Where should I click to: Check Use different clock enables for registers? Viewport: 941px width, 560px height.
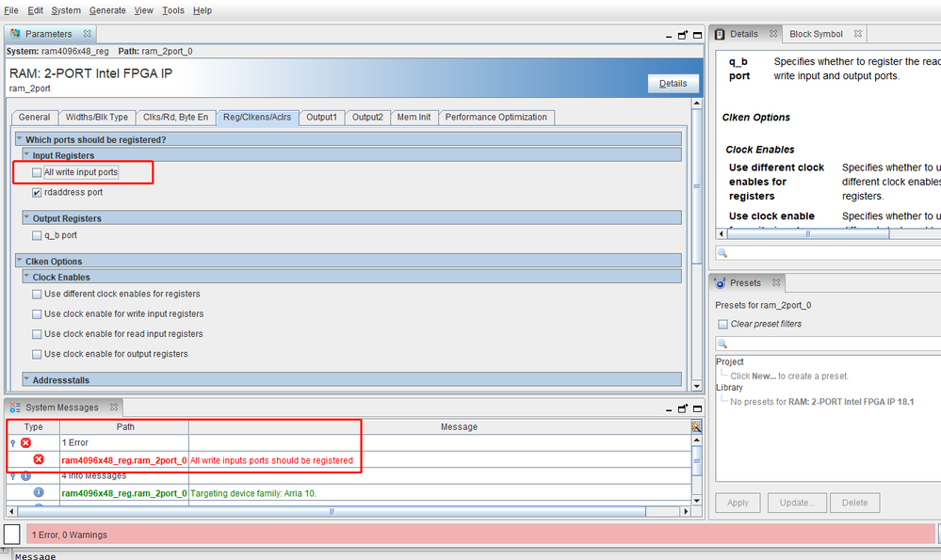(x=37, y=295)
